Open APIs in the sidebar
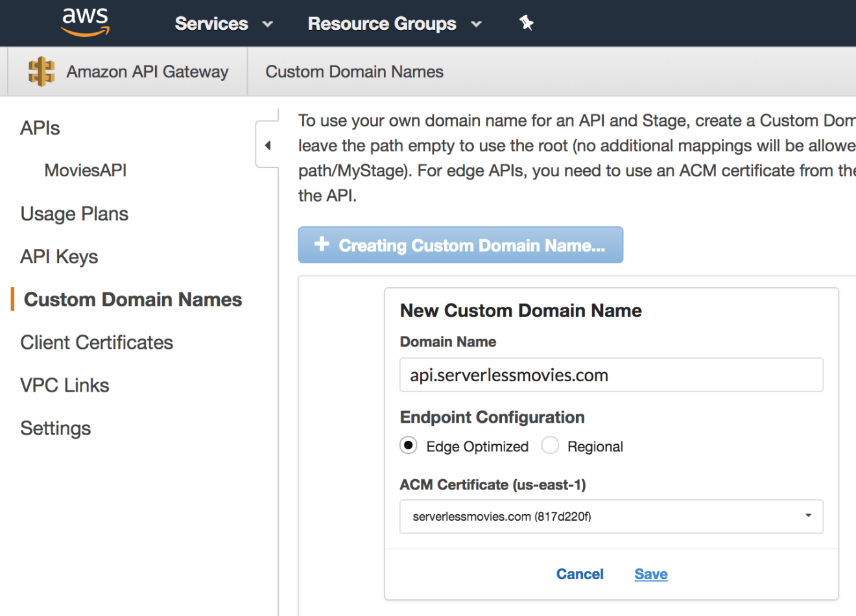This screenshot has width=856, height=616. (40, 128)
